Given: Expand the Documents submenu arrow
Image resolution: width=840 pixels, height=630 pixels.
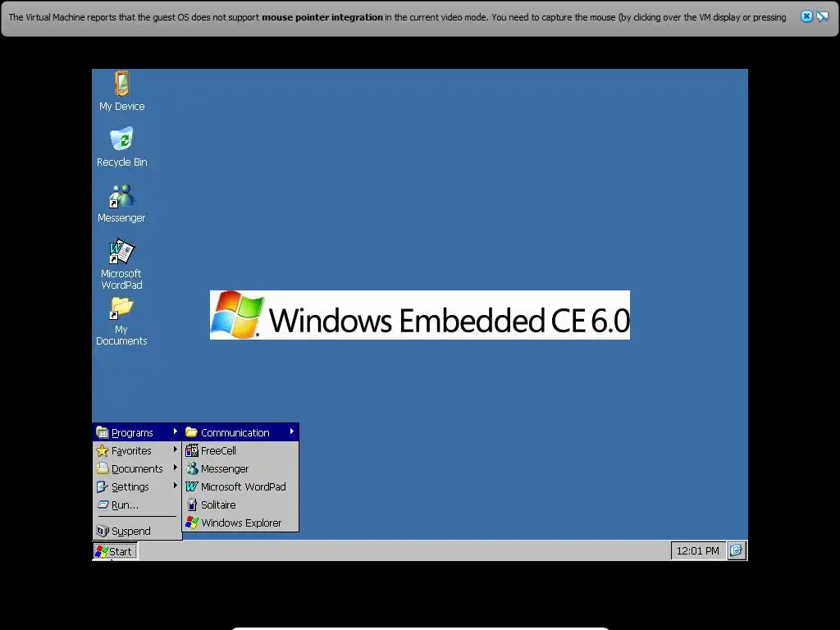Looking at the screenshot, I should click(x=176, y=468).
